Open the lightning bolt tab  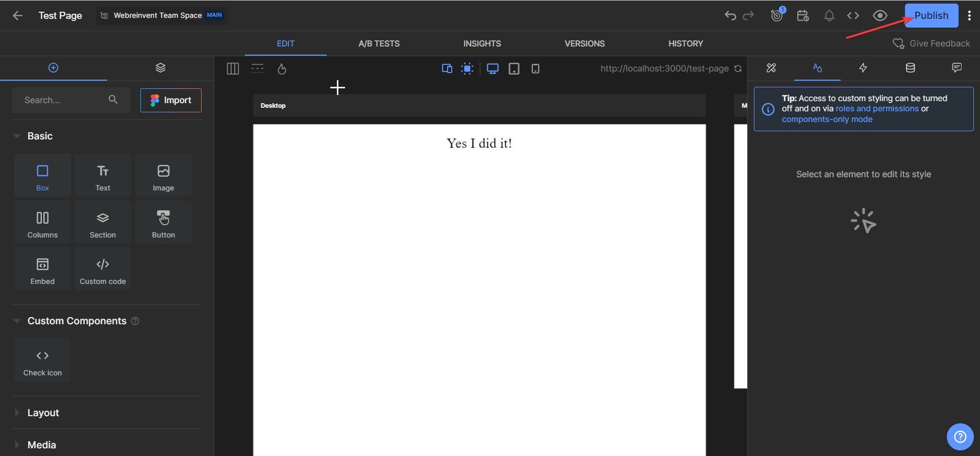[863, 68]
